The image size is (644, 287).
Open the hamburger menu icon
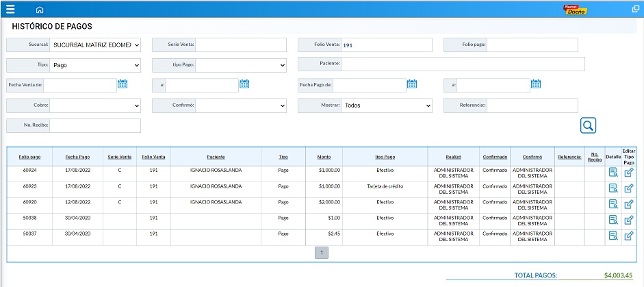pyautogui.click(x=10, y=10)
